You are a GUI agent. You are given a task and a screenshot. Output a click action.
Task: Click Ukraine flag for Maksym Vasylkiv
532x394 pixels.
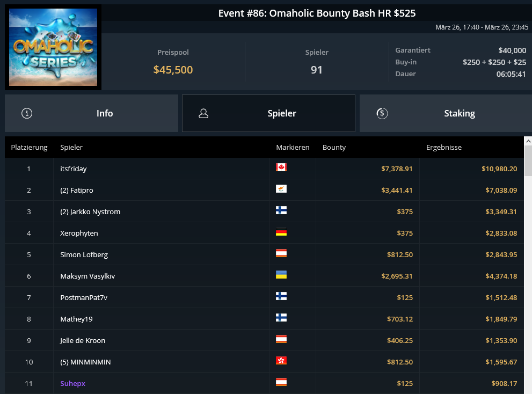coord(281,274)
